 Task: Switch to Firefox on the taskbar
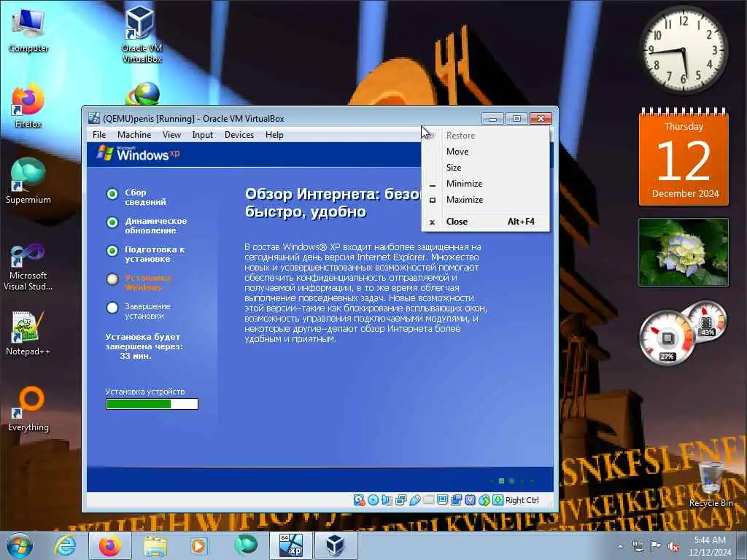(x=109, y=545)
